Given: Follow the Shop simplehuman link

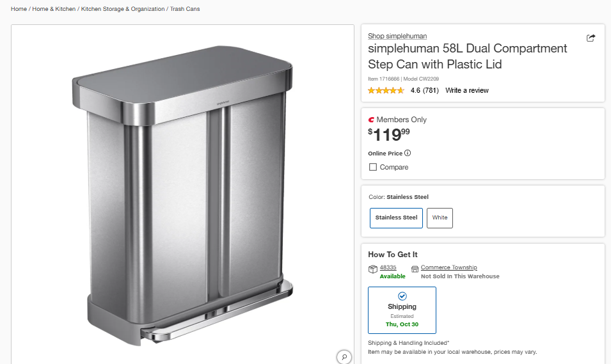Looking at the screenshot, I should click(397, 36).
